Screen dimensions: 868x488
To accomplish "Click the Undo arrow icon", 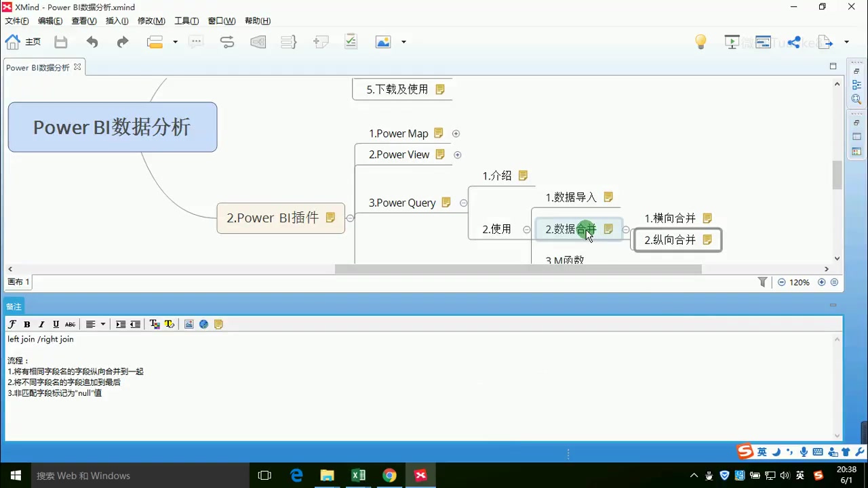I will [x=92, y=42].
